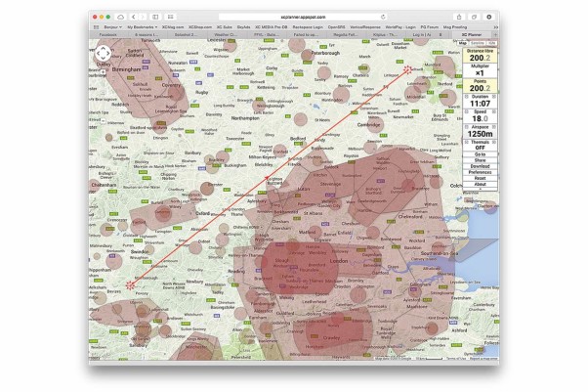
Task: Show the Safari sidebar
Action: tap(155, 17)
